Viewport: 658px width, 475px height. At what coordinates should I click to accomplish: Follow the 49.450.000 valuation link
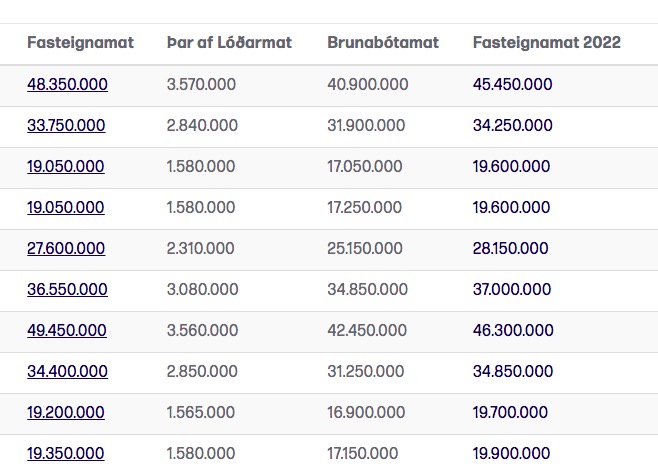point(67,330)
